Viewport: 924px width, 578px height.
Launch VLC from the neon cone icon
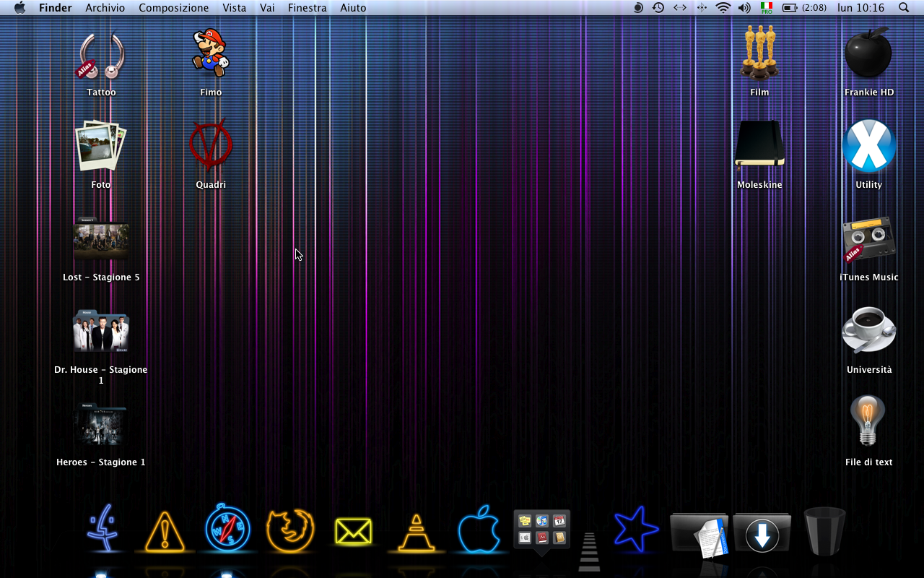pyautogui.click(x=416, y=533)
